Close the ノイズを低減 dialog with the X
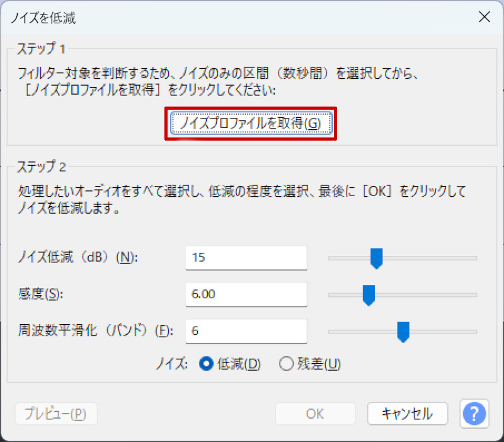Screen dimensions: 504x442 click(484, 16)
